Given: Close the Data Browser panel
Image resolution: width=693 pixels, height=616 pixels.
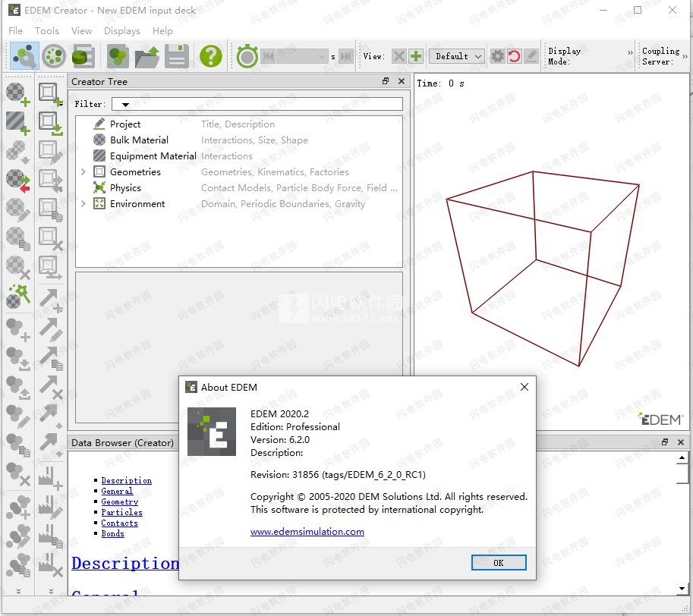Looking at the screenshot, I should pyautogui.click(x=681, y=442).
